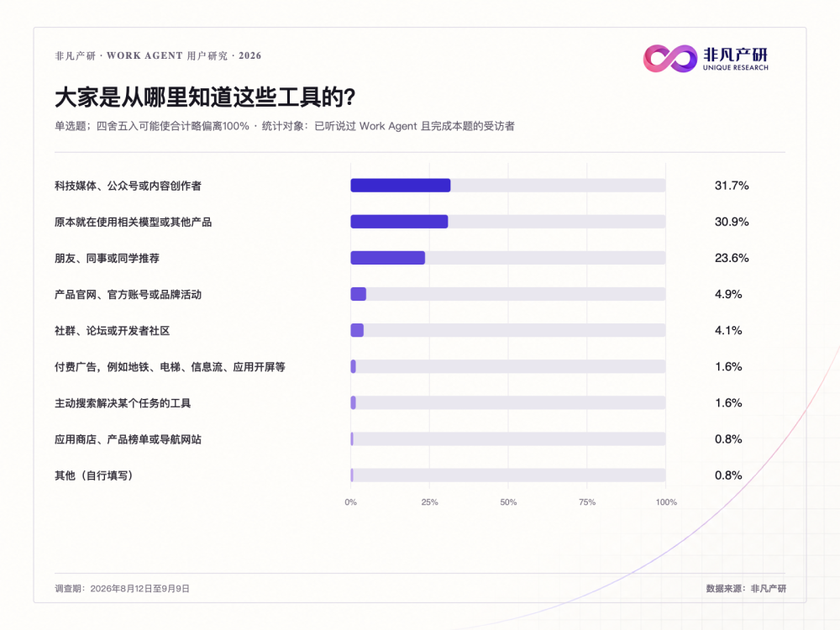Click the 31.7% value
The image size is (840, 630).
click(x=732, y=186)
